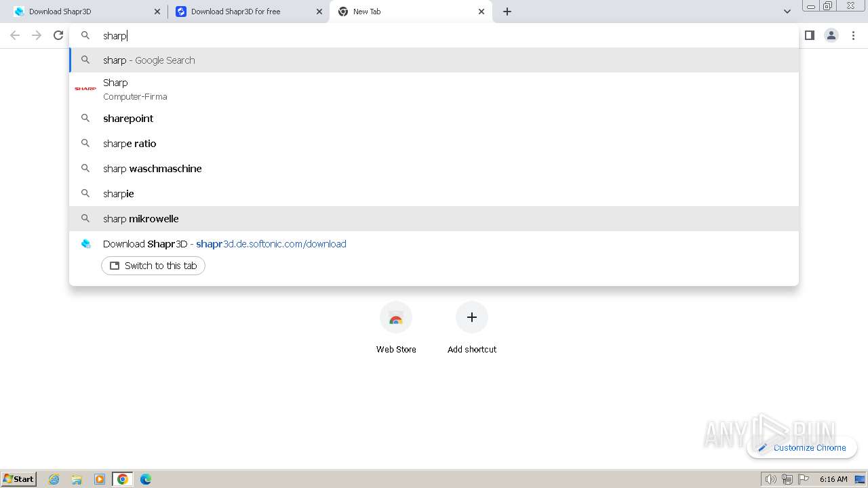Select the Sharp Computer-Firma suggestion

(434, 89)
